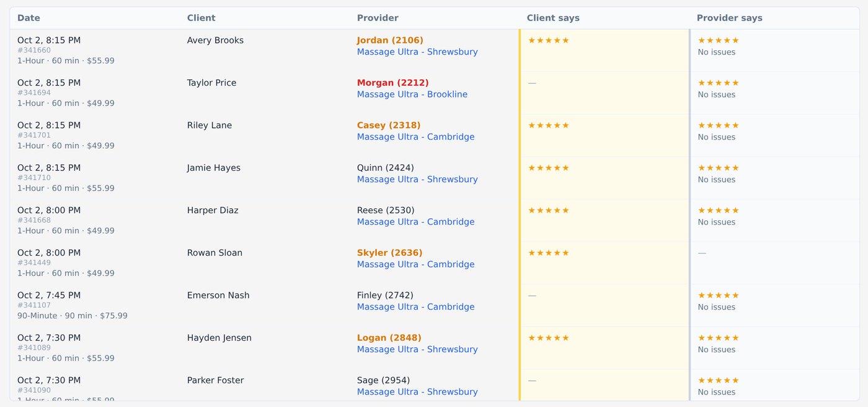Select client Rowan Sloan
Image resolution: width=868 pixels, height=407 pixels.
click(215, 253)
